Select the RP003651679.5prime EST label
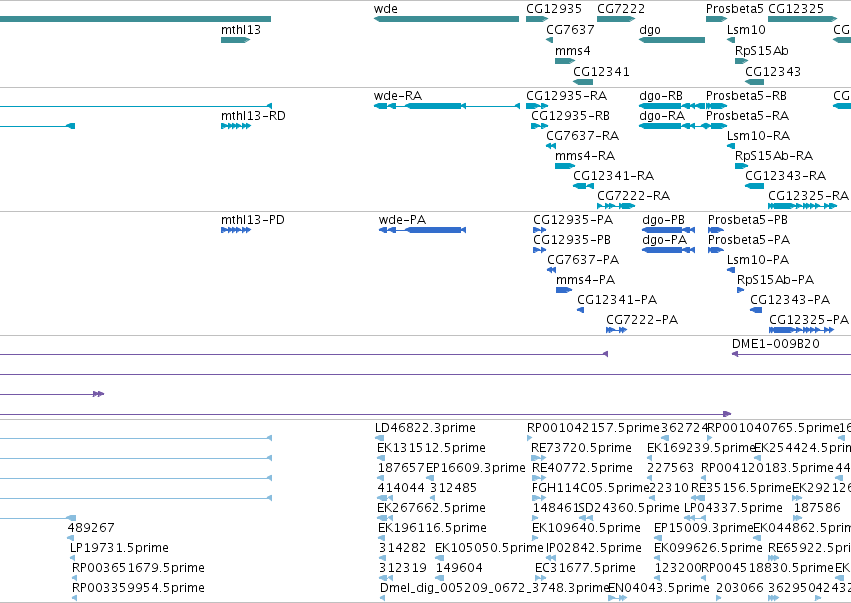851x603 pixels. (x=138, y=568)
